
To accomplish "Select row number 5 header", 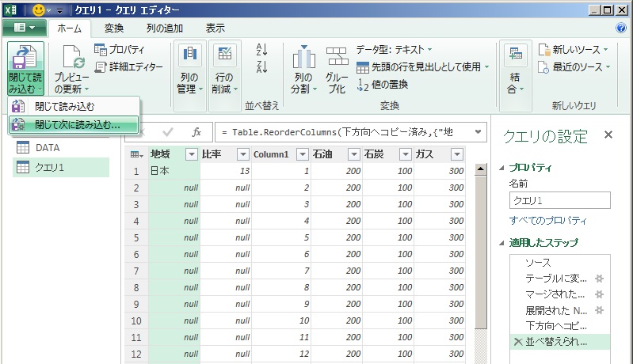I will 136,238.
